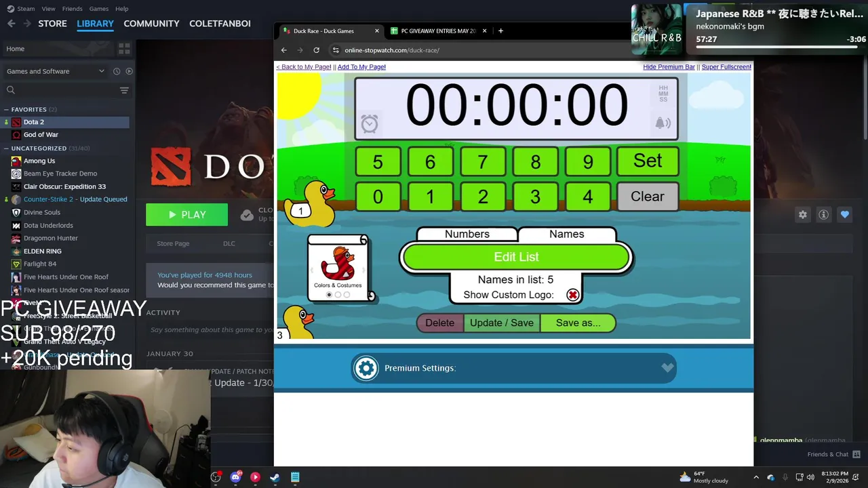Click the HH MM SS format icon
This screenshot has width=868, height=488.
click(x=663, y=94)
